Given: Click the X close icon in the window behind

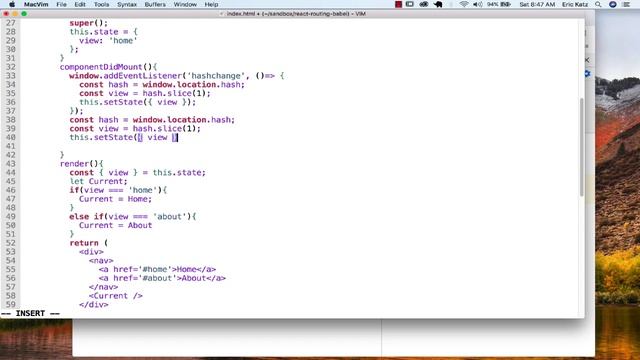Looking at the screenshot, I should pyautogui.click(x=587, y=60).
